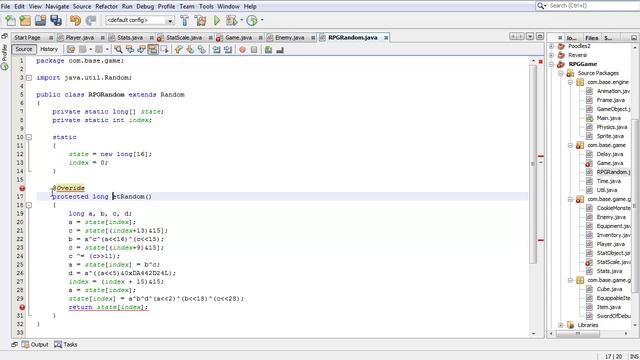Open the Tools menu
The width and height of the screenshot is (640, 360).
click(x=206, y=6)
